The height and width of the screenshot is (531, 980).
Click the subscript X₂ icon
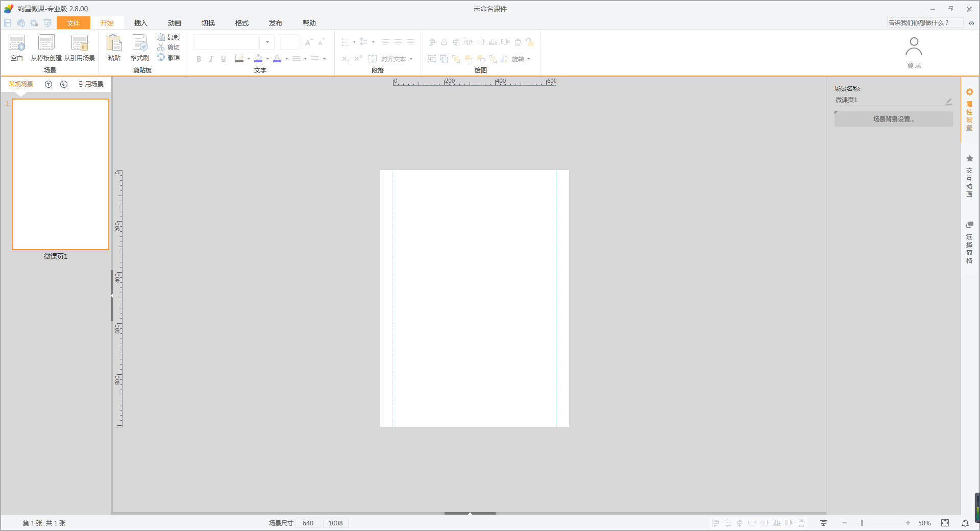(x=346, y=59)
